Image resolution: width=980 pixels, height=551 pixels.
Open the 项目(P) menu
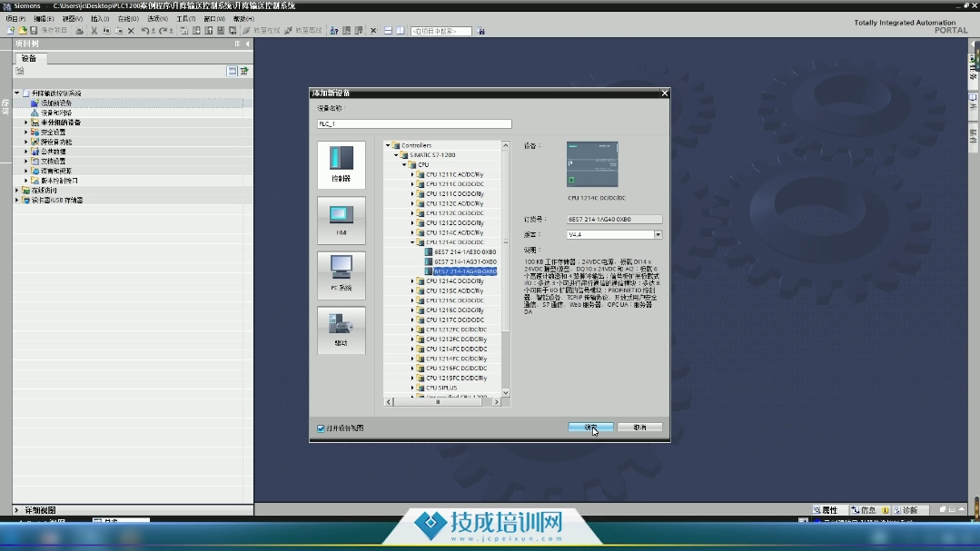coord(15,19)
